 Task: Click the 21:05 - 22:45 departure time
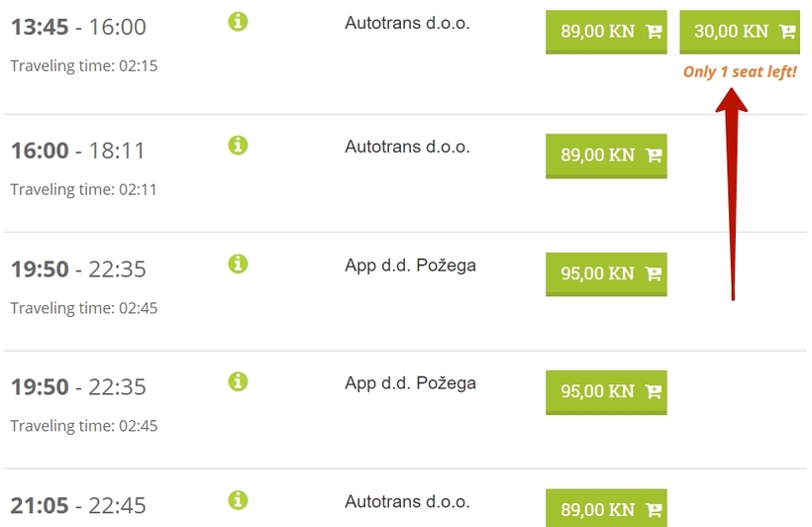pos(78,506)
